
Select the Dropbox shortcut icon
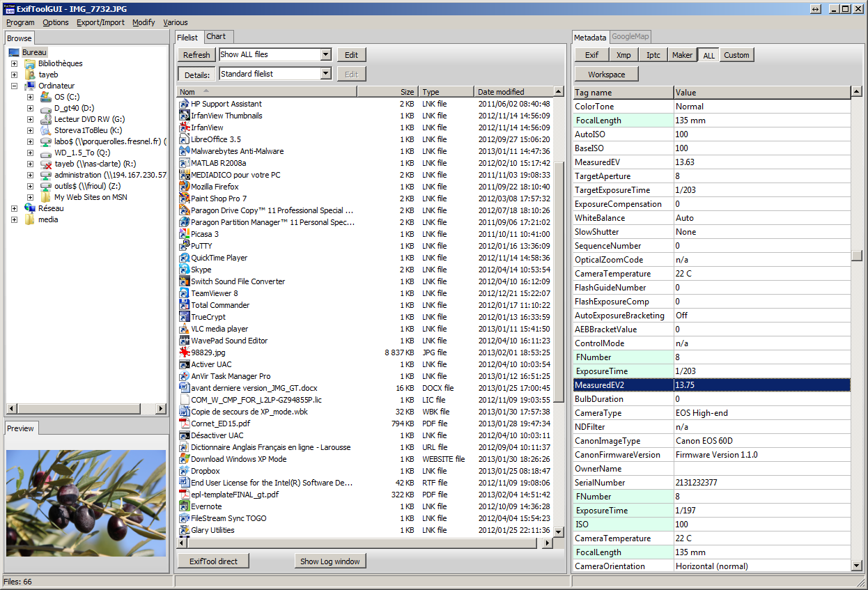point(185,471)
